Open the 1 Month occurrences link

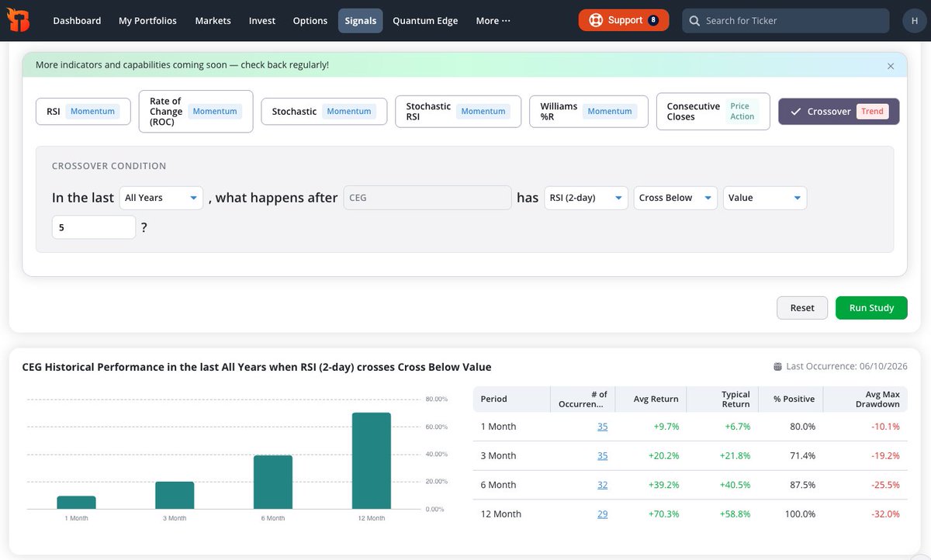click(603, 427)
